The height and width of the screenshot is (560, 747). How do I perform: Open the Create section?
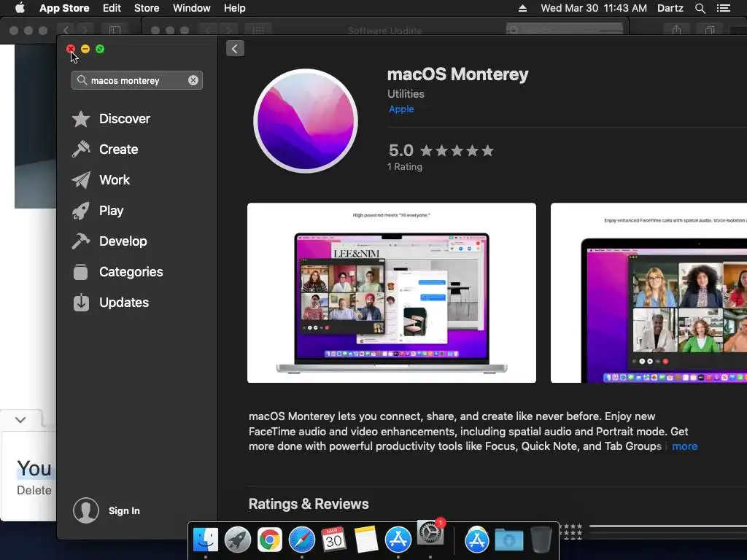coord(118,149)
